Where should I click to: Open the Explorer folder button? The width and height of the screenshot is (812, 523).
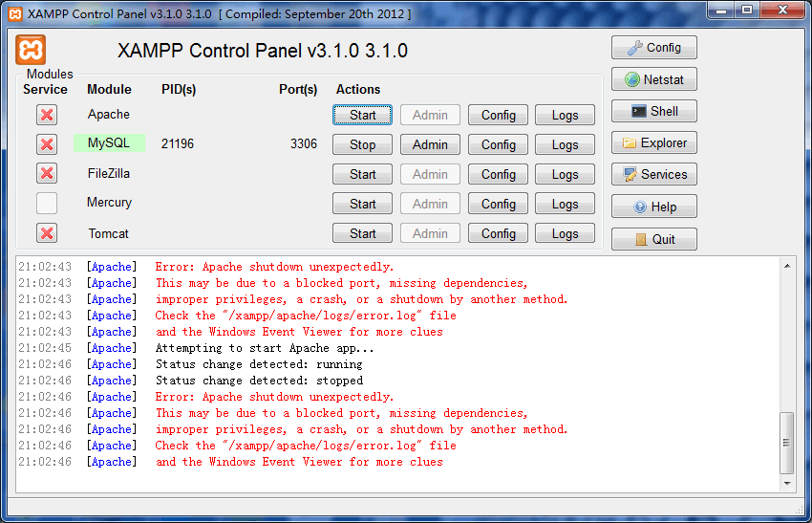click(x=654, y=142)
